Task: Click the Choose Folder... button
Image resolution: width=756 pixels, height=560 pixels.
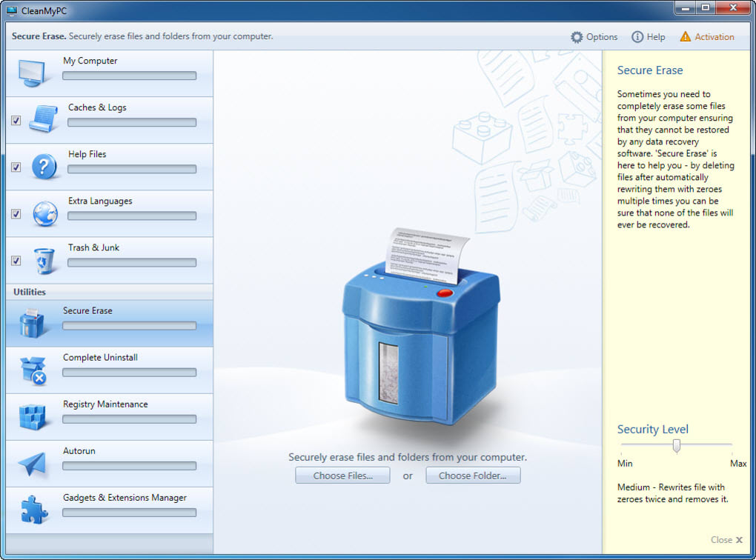Action: point(473,476)
